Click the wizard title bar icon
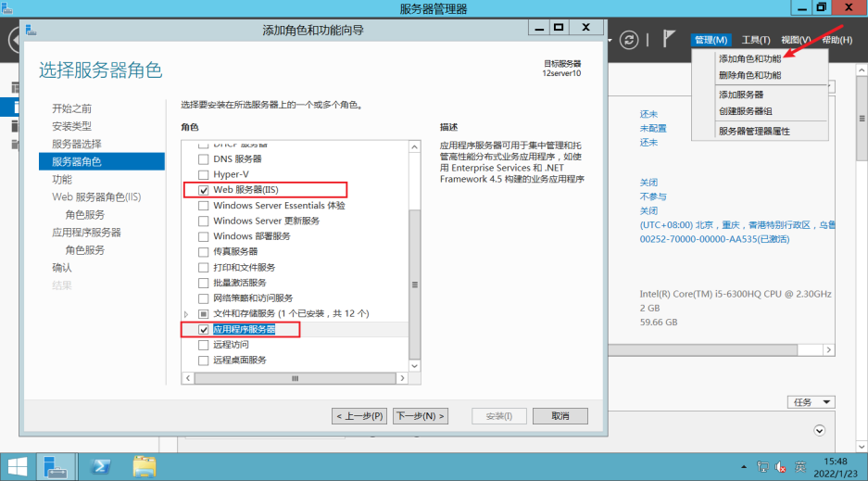 click(x=31, y=30)
